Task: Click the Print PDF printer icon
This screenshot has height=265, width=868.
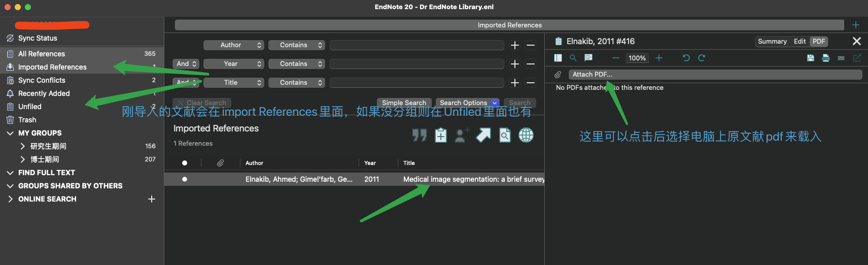Action: coord(826,58)
